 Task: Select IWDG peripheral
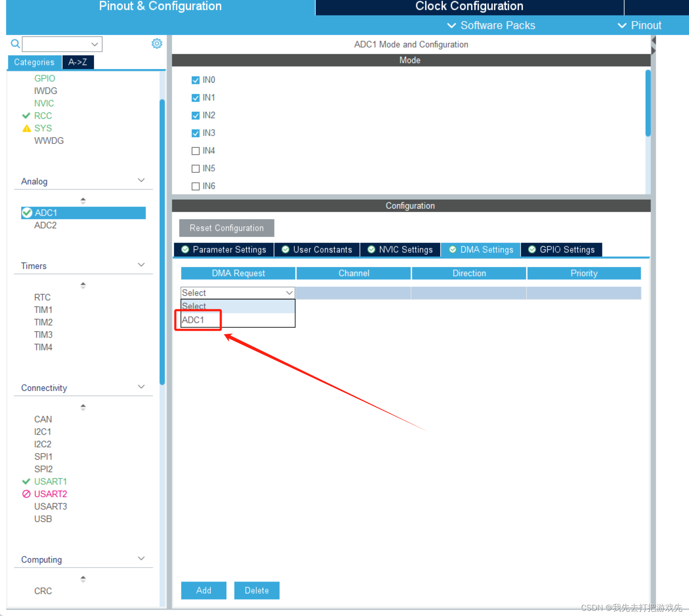46,91
